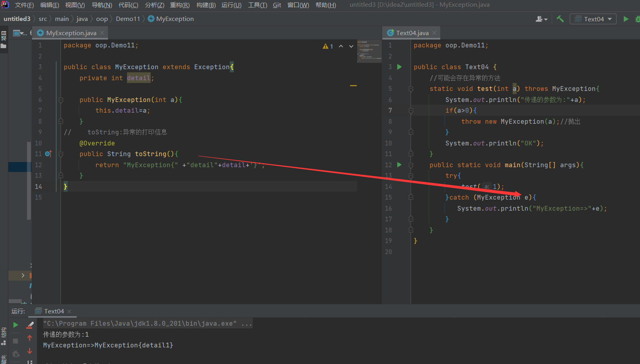This screenshot has width=640, height=364.
Task: Select the java breadcrumb
Action: pyautogui.click(x=82, y=19)
